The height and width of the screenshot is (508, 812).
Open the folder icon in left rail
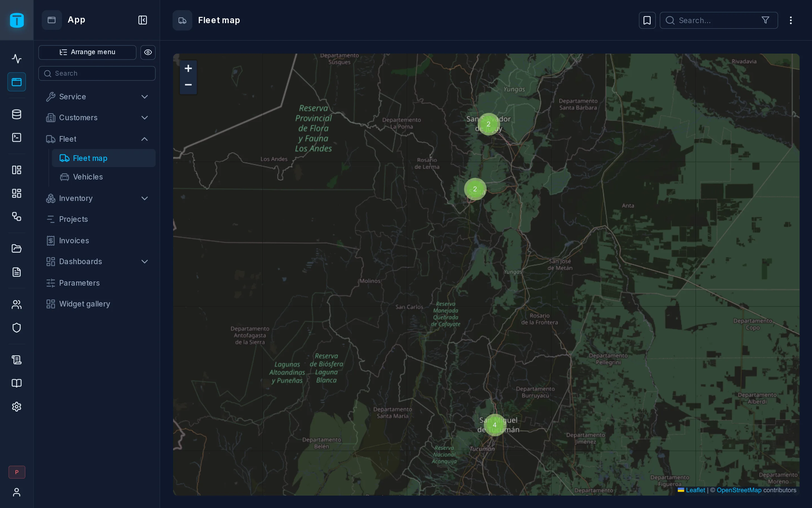pyautogui.click(x=16, y=249)
